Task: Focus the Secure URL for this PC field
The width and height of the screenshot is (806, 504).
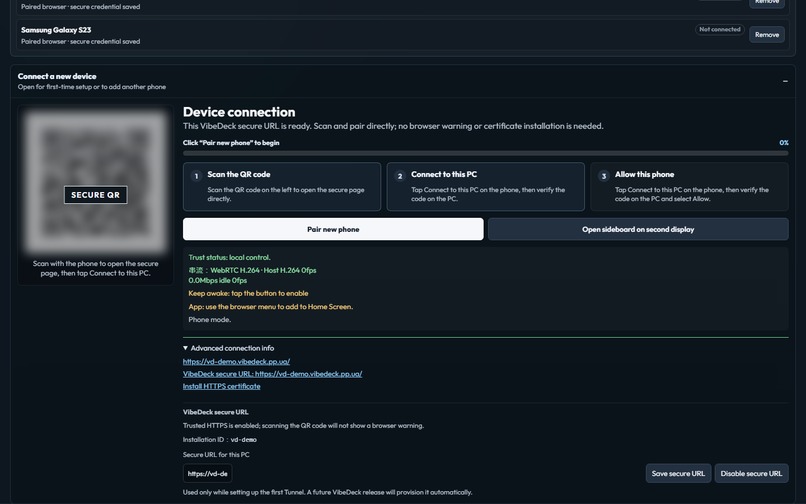Action: click(x=208, y=474)
